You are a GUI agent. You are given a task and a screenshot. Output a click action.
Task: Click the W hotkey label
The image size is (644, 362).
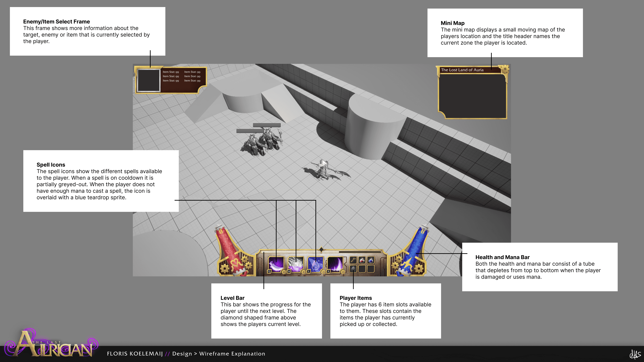click(x=289, y=271)
